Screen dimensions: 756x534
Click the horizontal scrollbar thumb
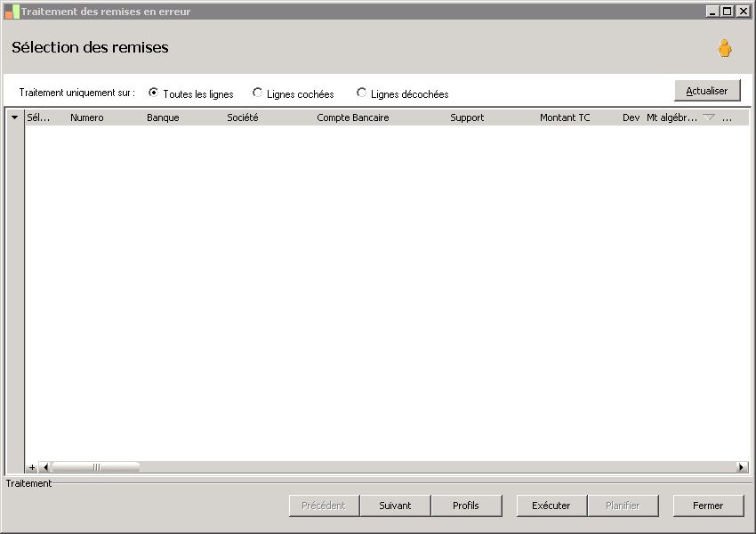pos(95,467)
